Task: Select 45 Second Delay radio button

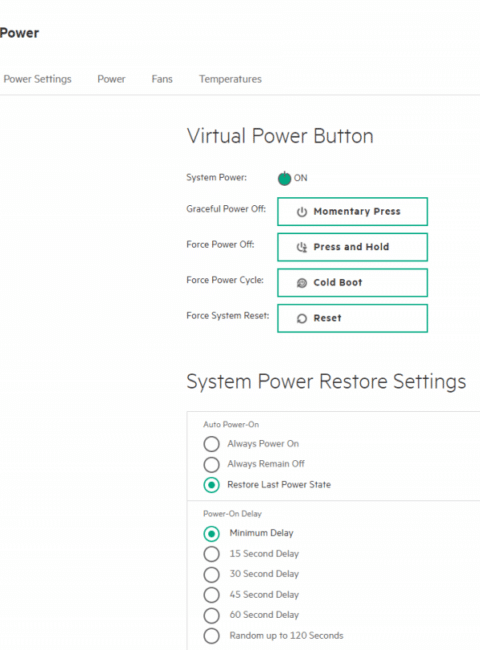Action: click(x=211, y=595)
